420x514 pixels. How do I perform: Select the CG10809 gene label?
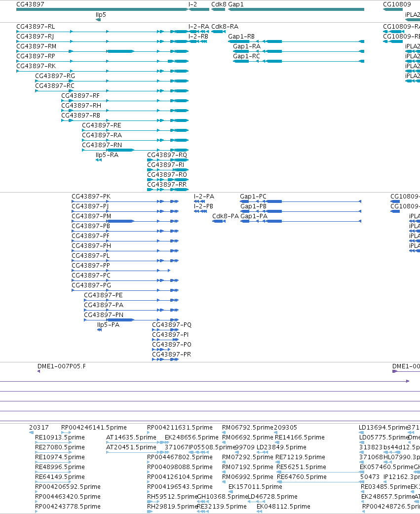click(x=397, y=4)
